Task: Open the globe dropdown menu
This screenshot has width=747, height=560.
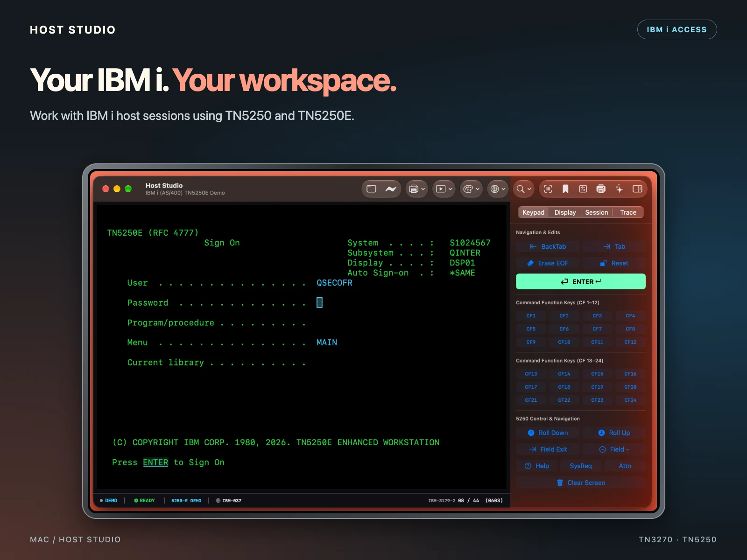Action: (x=498, y=189)
